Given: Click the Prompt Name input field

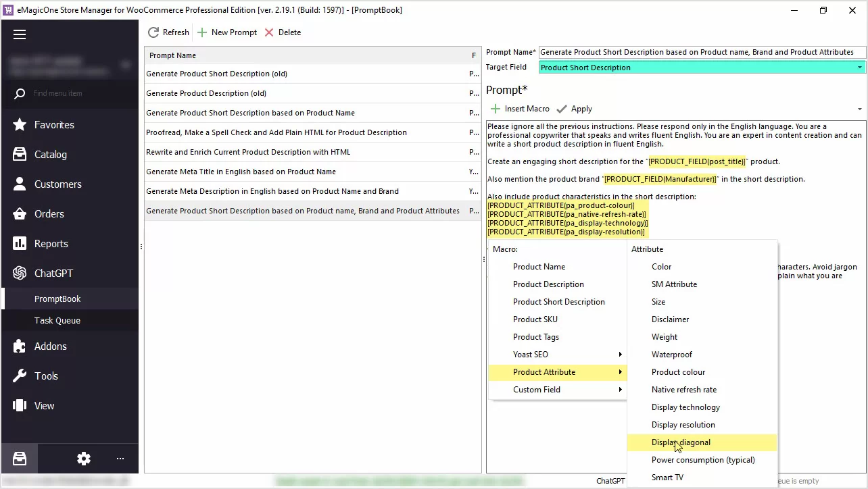Looking at the screenshot, I should pos(701,52).
